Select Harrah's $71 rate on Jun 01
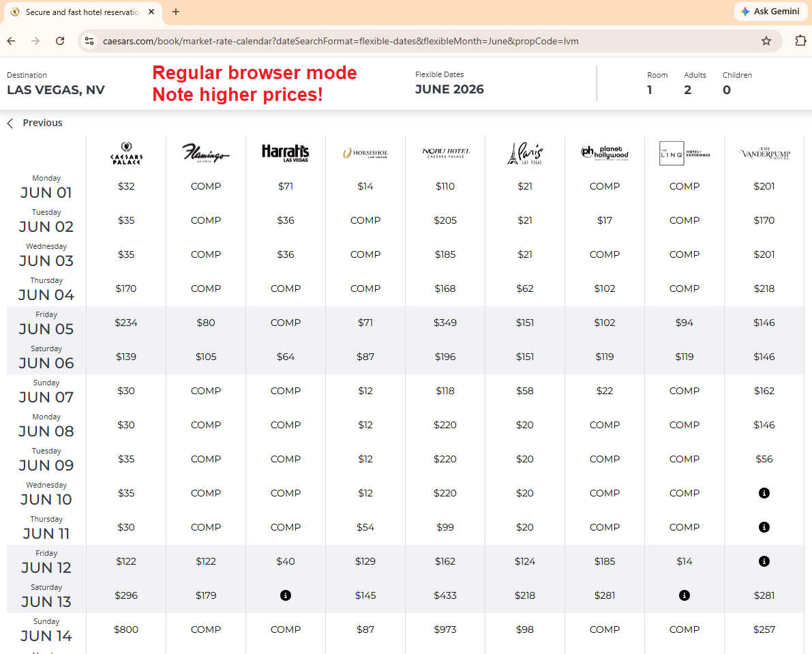812x654 pixels. 286,186
